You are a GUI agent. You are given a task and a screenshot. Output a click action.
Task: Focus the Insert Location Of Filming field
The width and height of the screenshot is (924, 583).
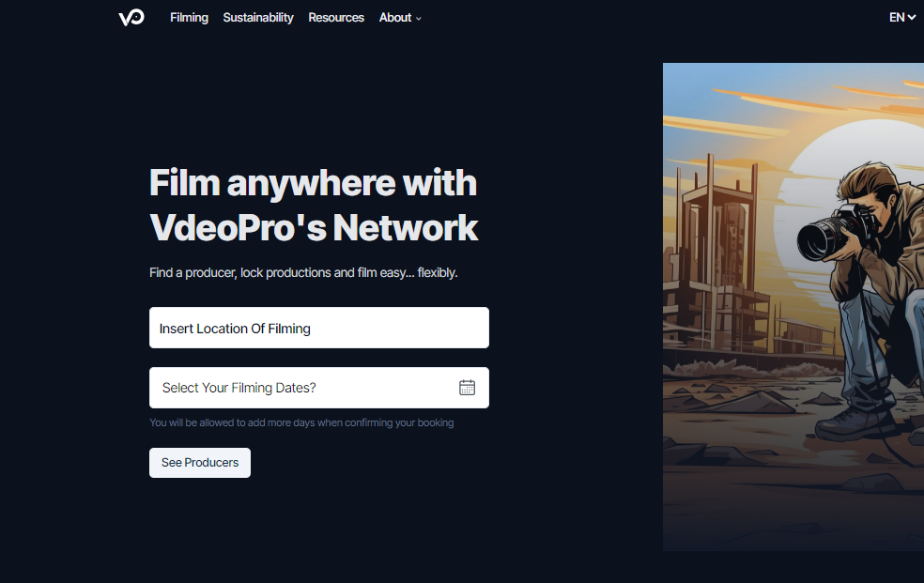tap(319, 328)
